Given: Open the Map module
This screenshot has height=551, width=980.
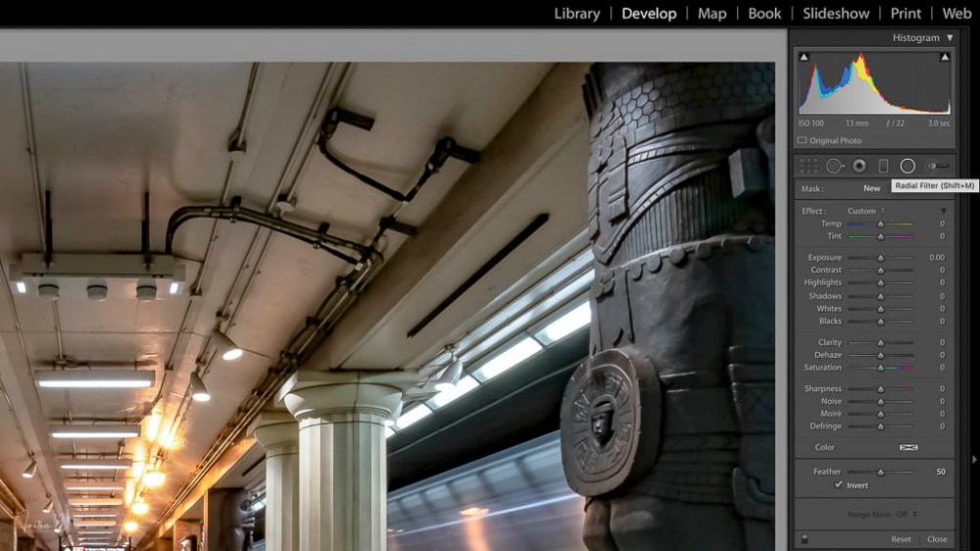Looking at the screenshot, I should (x=711, y=14).
